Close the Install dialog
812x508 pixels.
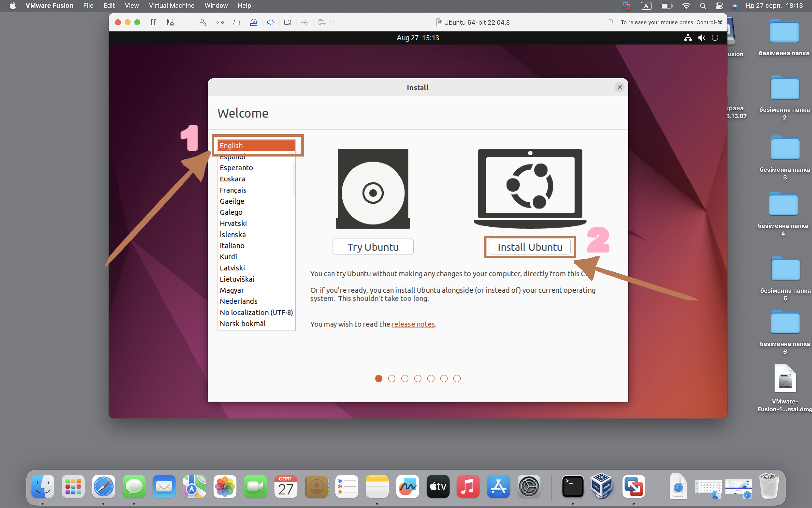tap(619, 87)
